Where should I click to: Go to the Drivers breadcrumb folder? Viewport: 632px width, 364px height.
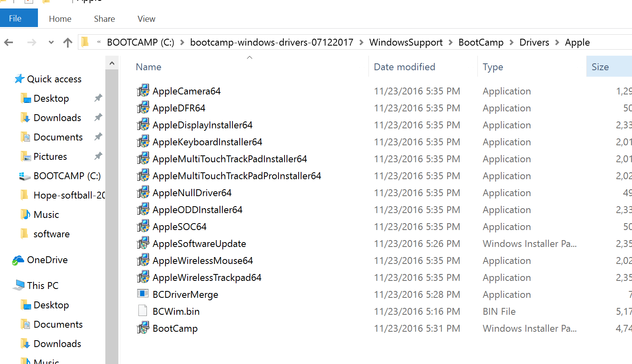(x=534, y=42)
